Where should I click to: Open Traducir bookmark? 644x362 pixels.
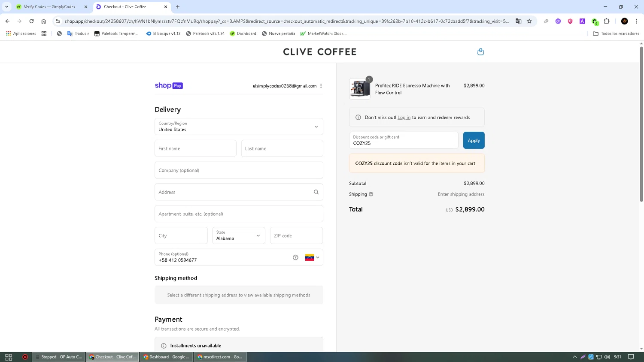[78, 33]
